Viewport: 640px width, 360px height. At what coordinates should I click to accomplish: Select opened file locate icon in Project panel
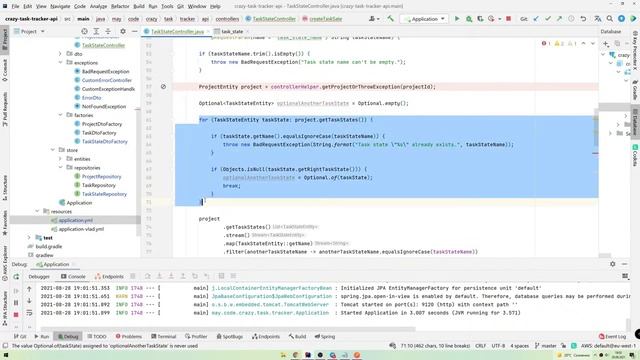[x=84, y=31]
